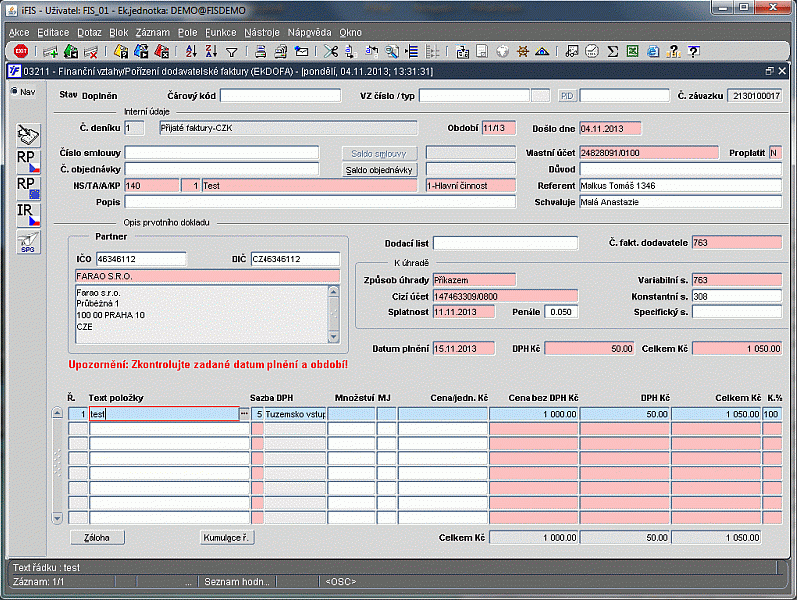
Task: Click Seznam hodn.. in status bar
Action: point(237,582)
